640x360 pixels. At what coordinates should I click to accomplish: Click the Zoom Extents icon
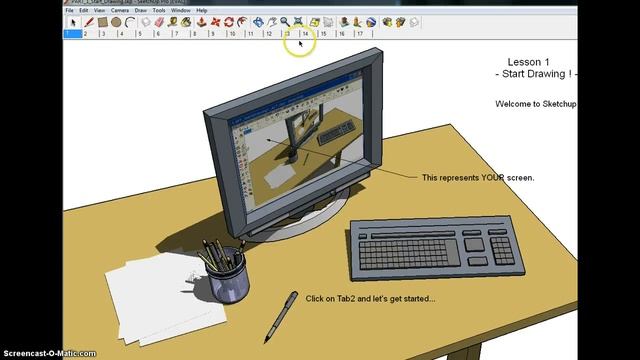coord(298,22)
